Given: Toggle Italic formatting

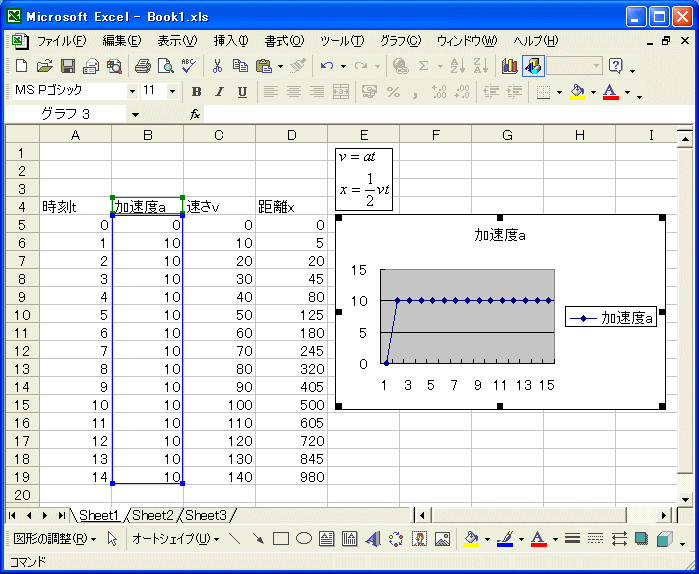Looking at the screenshot, I should [x=219, y=92].
